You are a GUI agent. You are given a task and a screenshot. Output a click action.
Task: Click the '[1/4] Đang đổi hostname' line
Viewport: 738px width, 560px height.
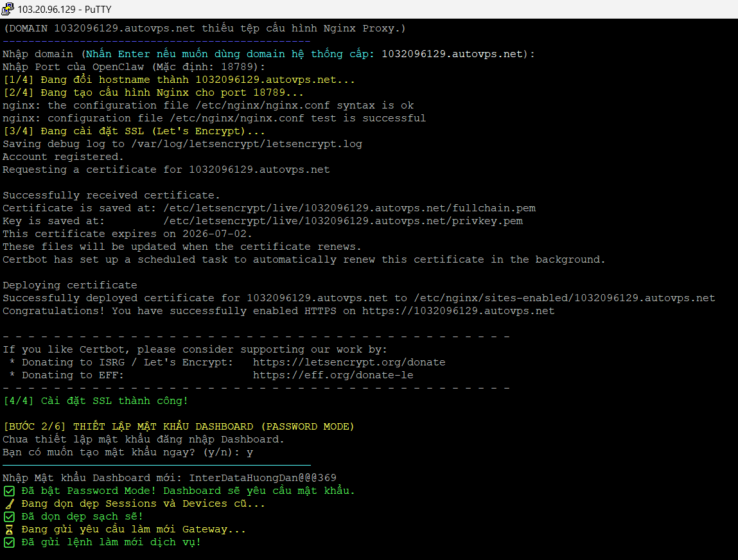[x=179, y=80]
